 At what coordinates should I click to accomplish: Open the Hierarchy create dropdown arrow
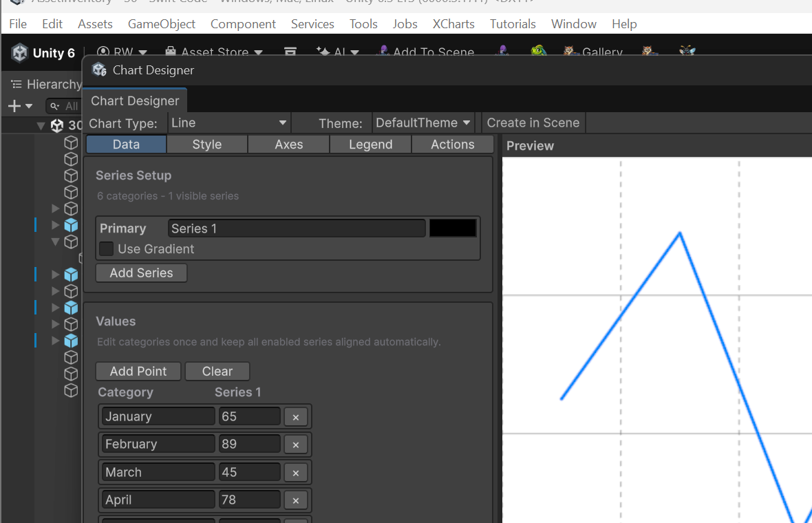tap(29, 106)
